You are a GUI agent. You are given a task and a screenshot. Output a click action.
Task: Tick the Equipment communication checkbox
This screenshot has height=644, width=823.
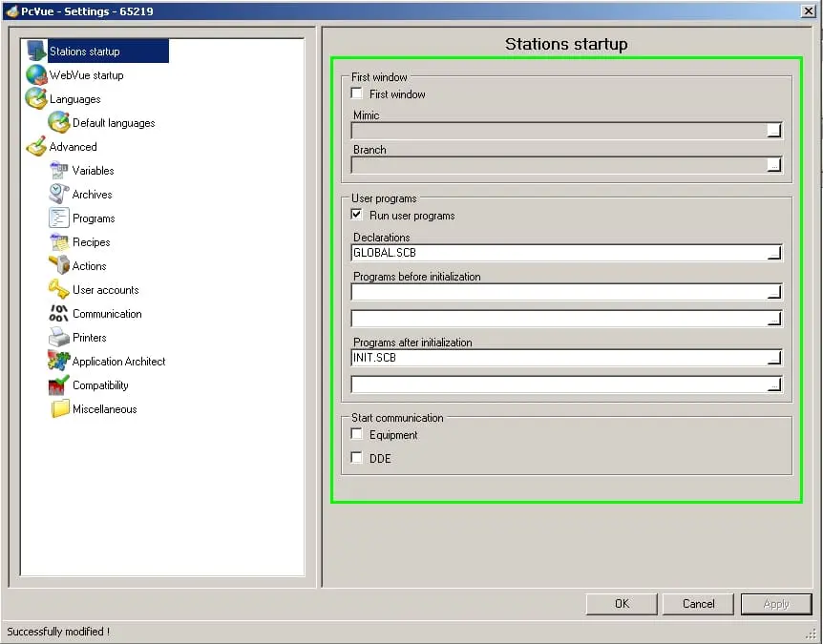[x=357, y=435]
